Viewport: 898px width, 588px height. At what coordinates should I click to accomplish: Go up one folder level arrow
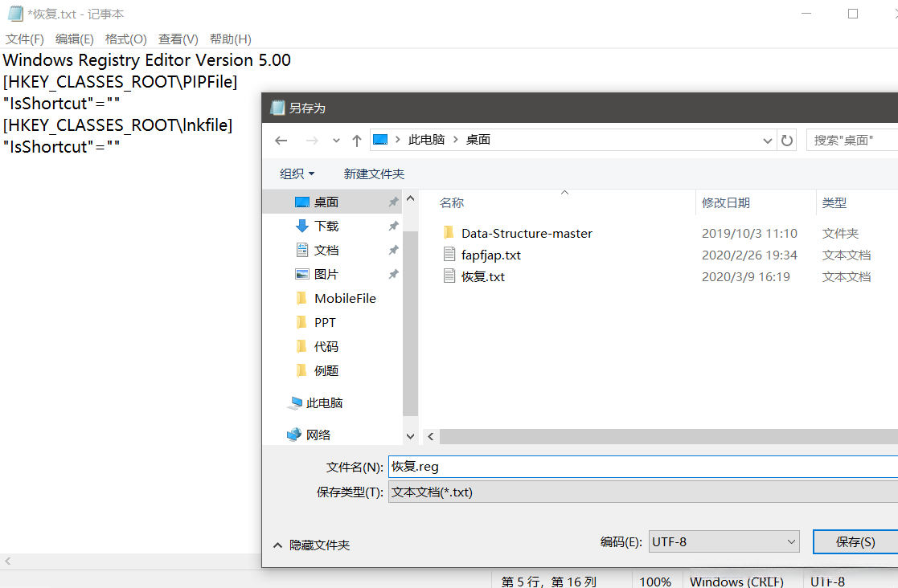click(x=357, y=140)
